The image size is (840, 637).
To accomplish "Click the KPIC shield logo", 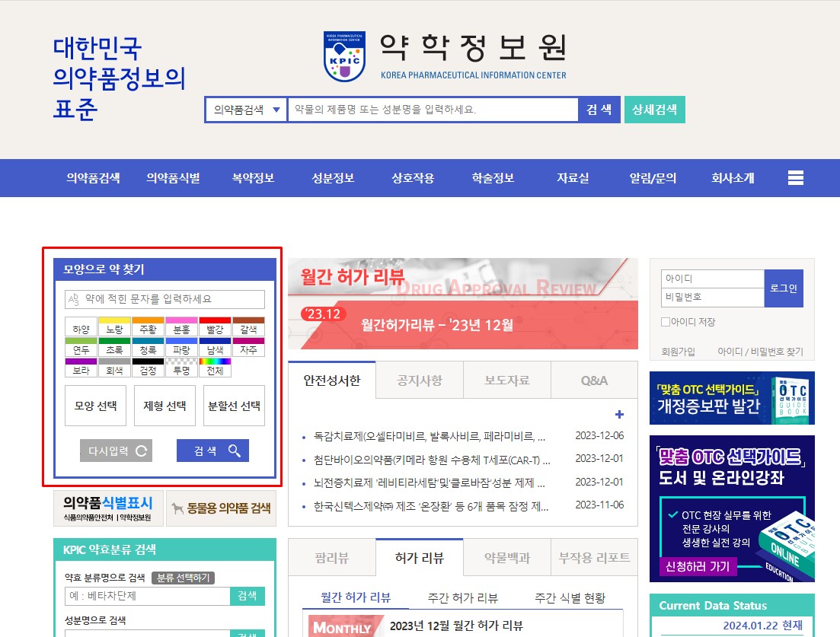I will 344,56.
